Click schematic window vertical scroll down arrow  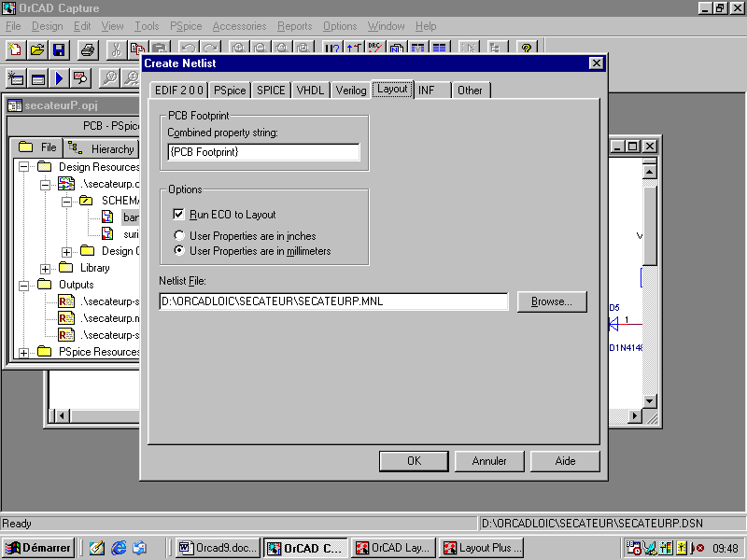pyautogui.click(x=649, y=401)
